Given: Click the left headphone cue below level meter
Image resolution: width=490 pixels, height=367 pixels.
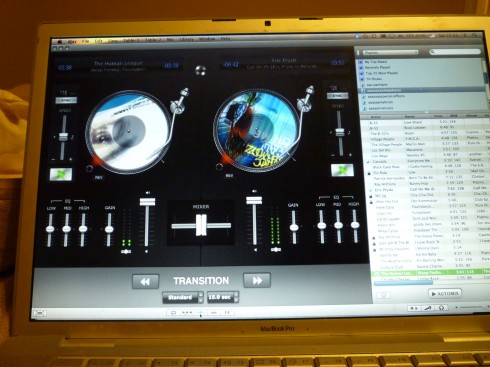Looking at the screenshot, I should click(126, 252).
